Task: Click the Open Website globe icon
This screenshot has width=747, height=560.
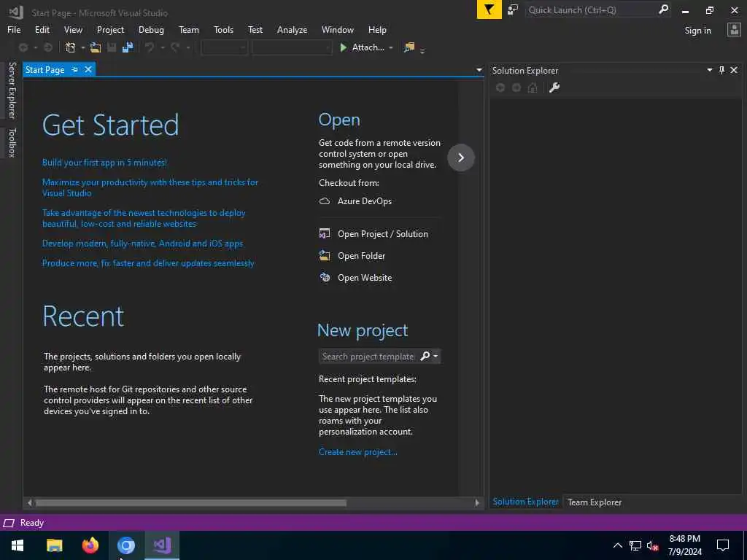Action: (325, 278)
